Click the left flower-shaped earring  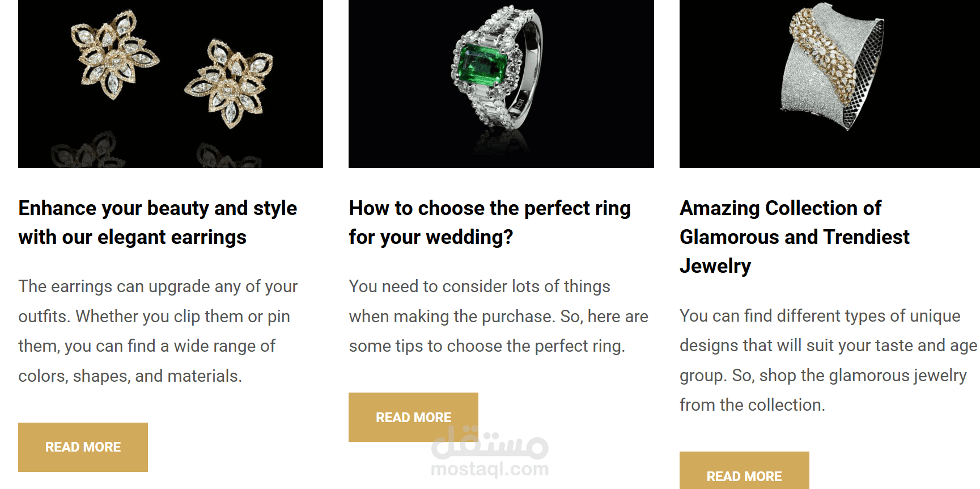point(113,54)
